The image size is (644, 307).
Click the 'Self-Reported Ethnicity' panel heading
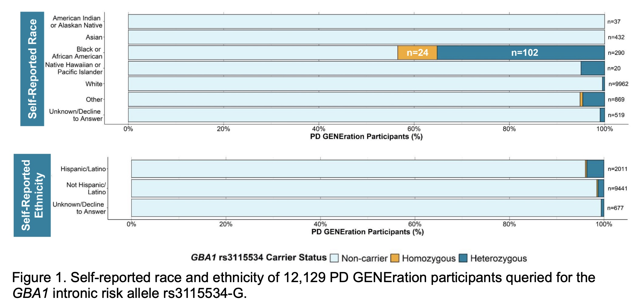(x=32, y=195)
